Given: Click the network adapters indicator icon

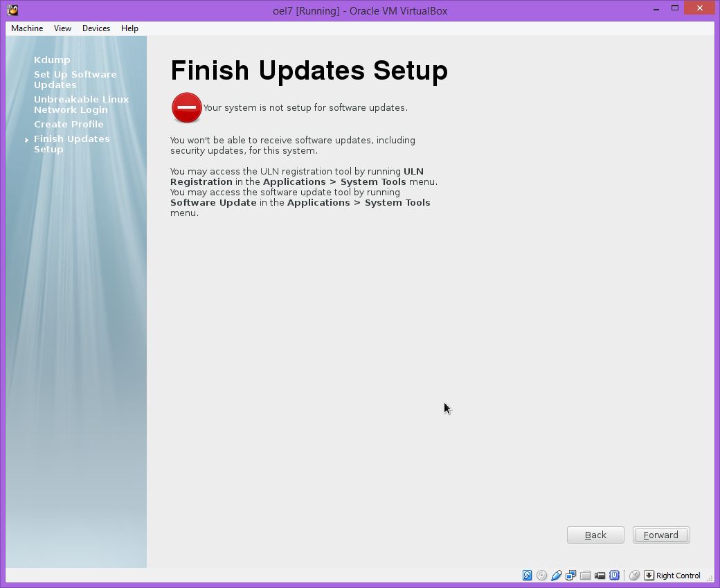Looking at the screenshot, I should click(570, 575).
